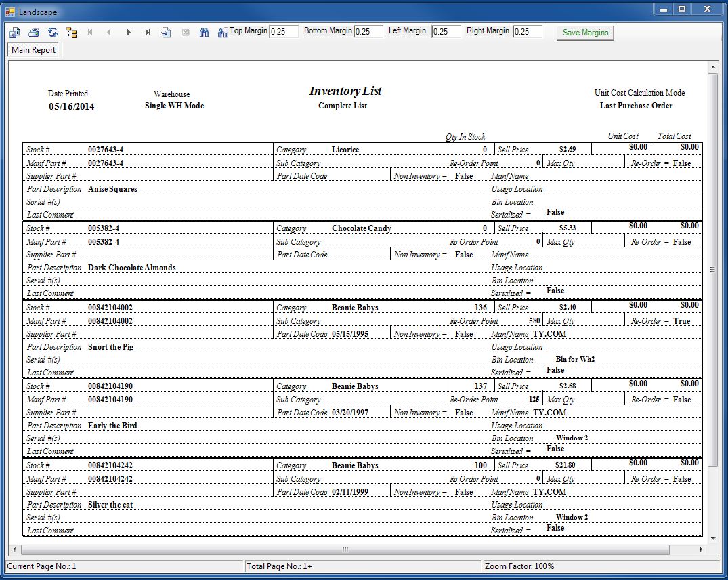
Task: Maximize the Landscape window
Action: (x=681, y=9)
